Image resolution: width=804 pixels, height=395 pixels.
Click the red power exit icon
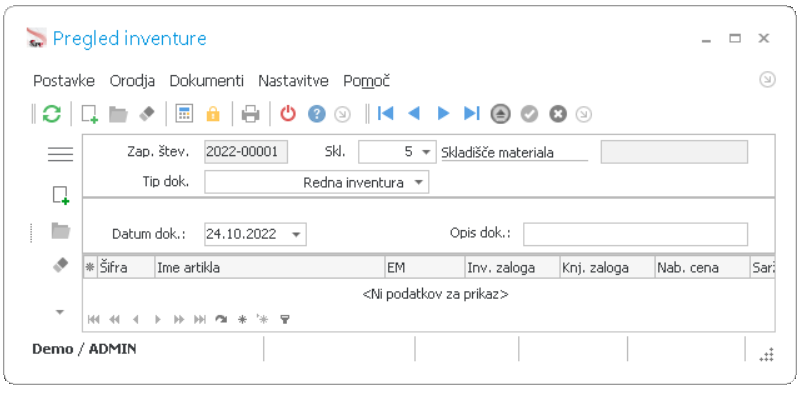288,114
